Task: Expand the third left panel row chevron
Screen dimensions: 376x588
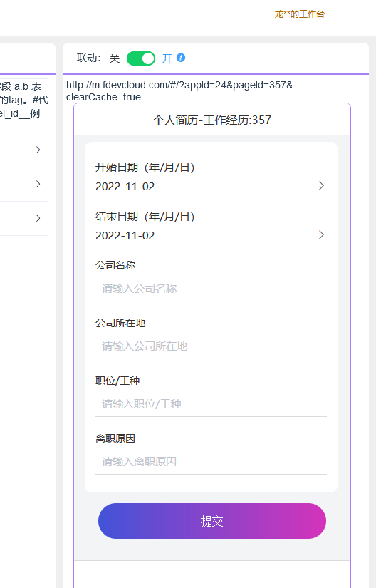Action: pos(38,218)
